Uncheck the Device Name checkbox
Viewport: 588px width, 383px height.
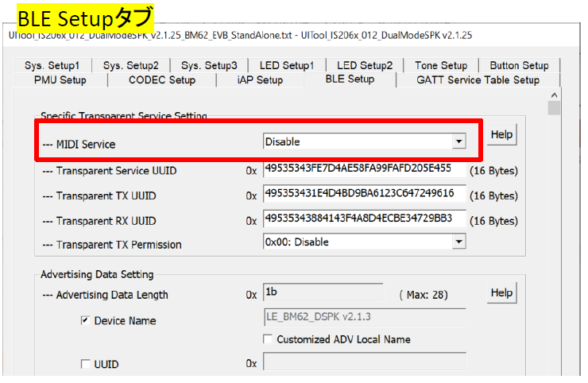tap(86, 321)
